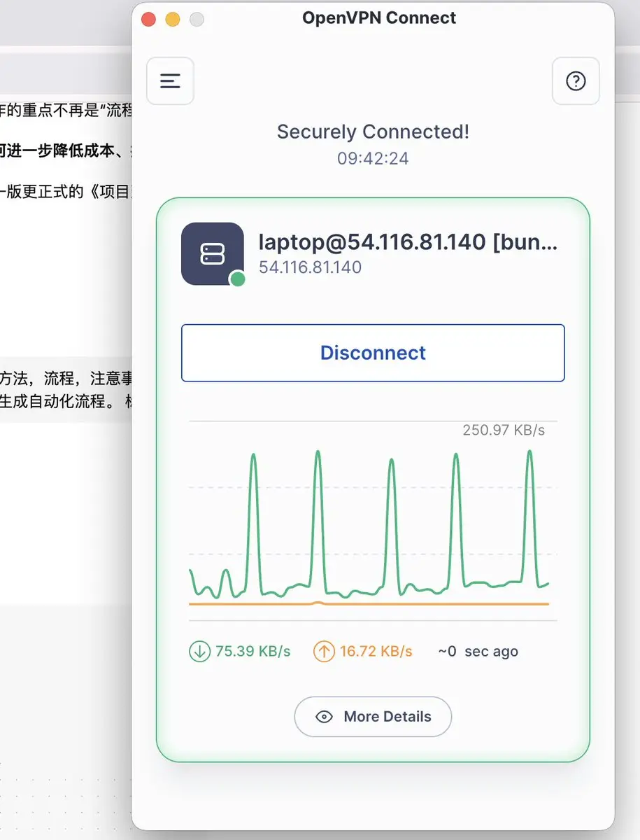Minimize the OpenVPN Connect window
The image size is (640, 840).
[x=172, y=19]
